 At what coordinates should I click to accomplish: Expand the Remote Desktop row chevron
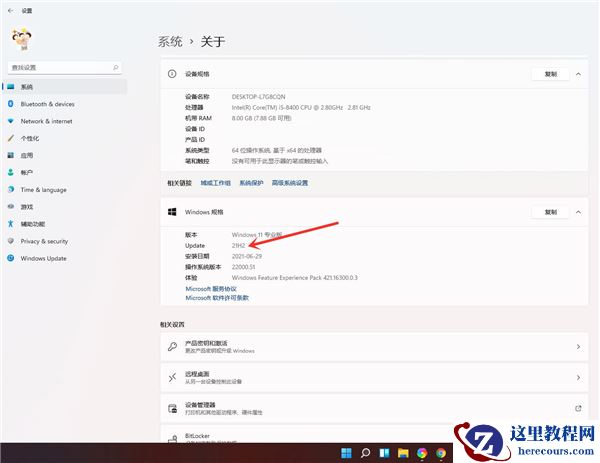pyautogui.click(x=578, y=378)
